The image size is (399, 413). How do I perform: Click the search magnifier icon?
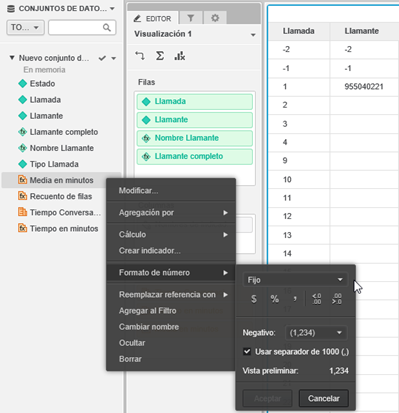(107, 27)
